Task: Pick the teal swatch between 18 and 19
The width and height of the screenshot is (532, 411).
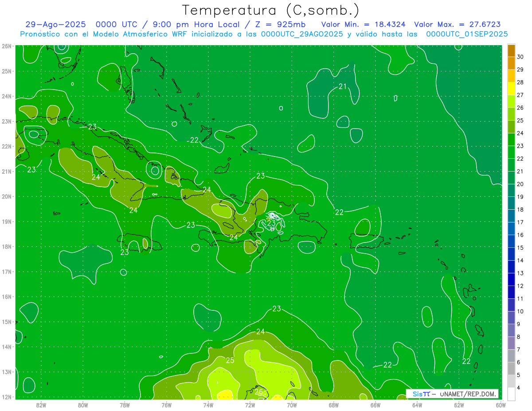Action: coord(511,203)
